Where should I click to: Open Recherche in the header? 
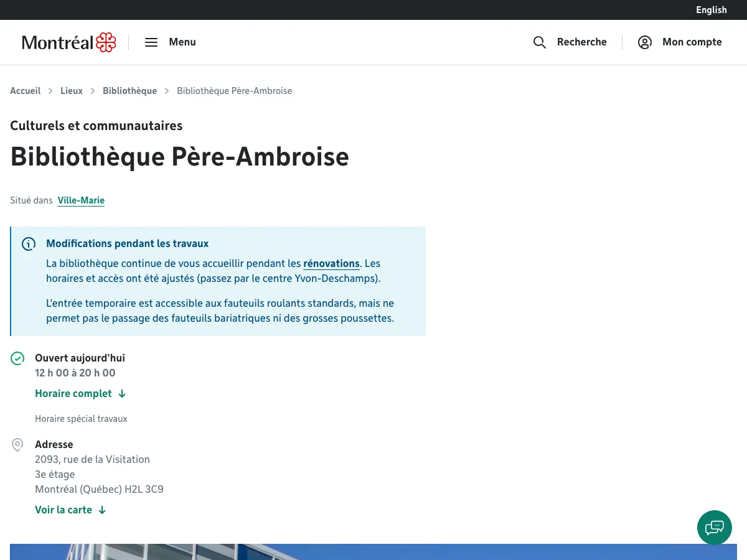click(581, 42)
